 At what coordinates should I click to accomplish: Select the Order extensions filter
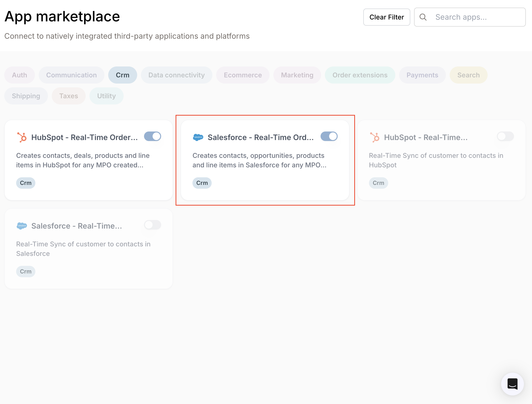click(359, 75)
